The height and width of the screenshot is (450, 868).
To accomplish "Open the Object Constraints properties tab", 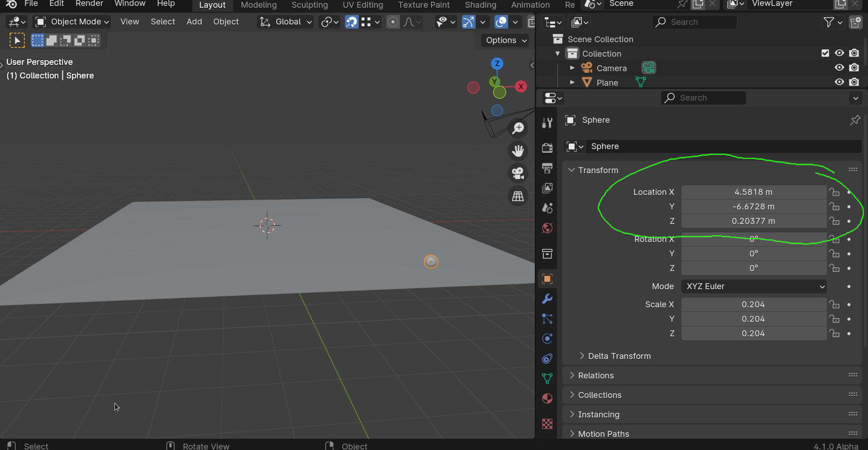I will [x=547, y=358].
